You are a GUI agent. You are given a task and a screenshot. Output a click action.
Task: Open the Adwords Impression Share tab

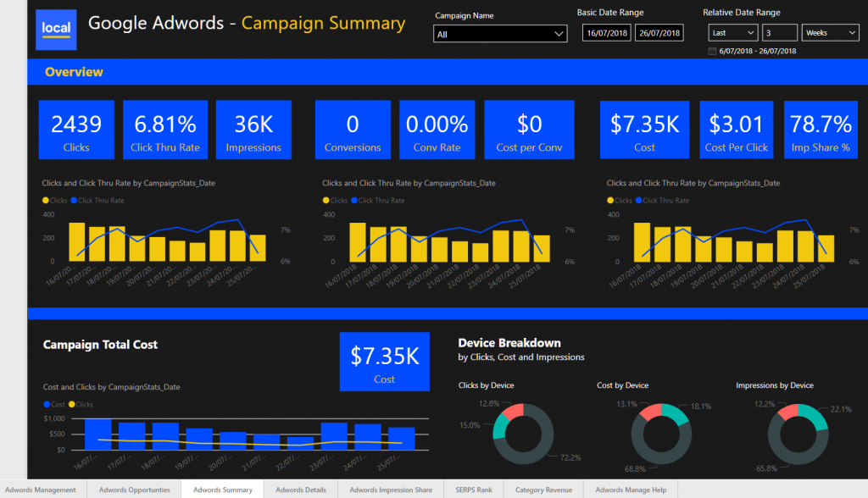click(x=391, y=490)
